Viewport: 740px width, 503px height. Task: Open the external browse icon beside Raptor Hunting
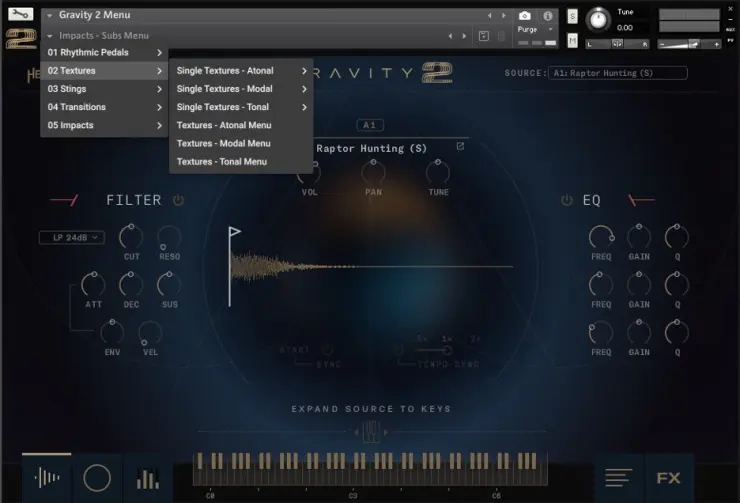coord(461,147)
